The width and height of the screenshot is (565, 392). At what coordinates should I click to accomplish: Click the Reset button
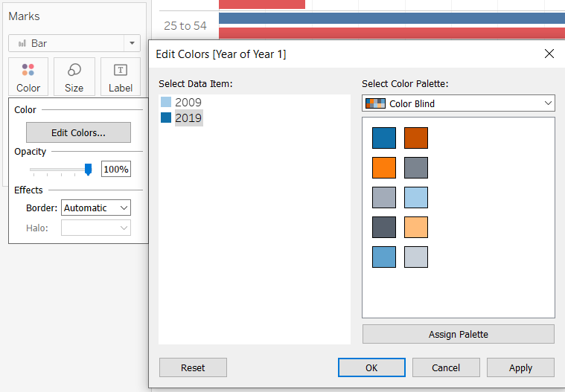[x=193, y=367]
